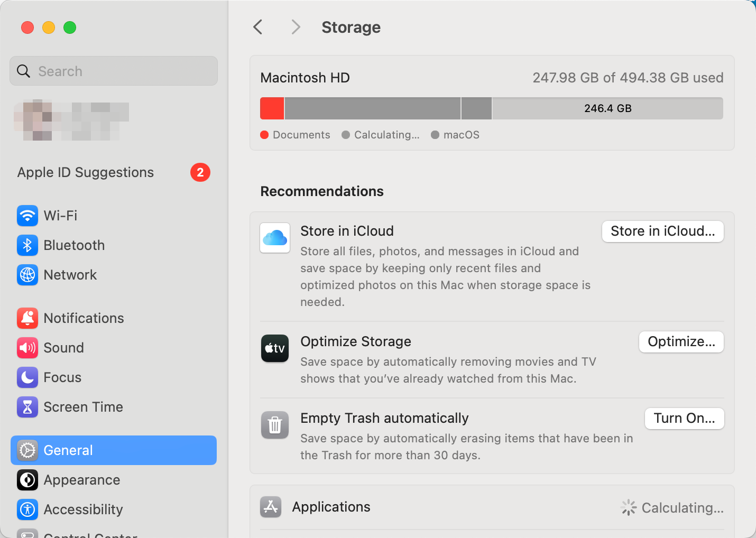Click the macOS legend label
This screenshot has height=538, width=756.
click(462, 135)
